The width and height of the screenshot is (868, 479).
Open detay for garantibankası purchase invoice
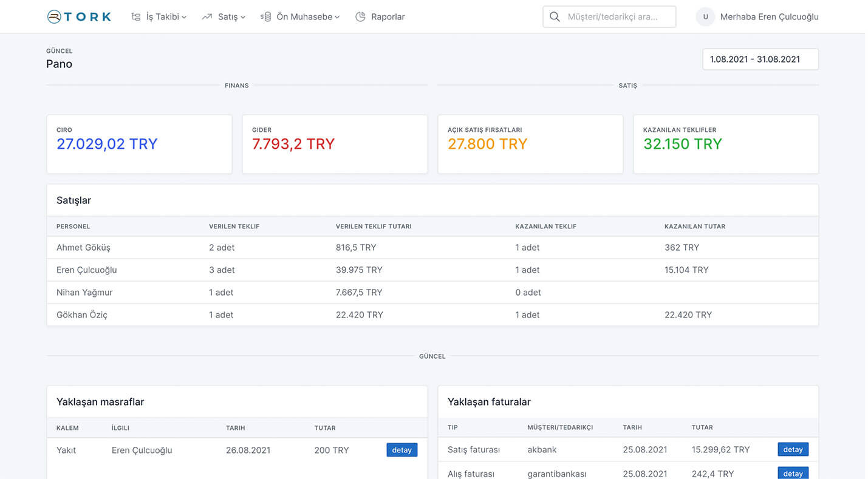tap(793, 473)
